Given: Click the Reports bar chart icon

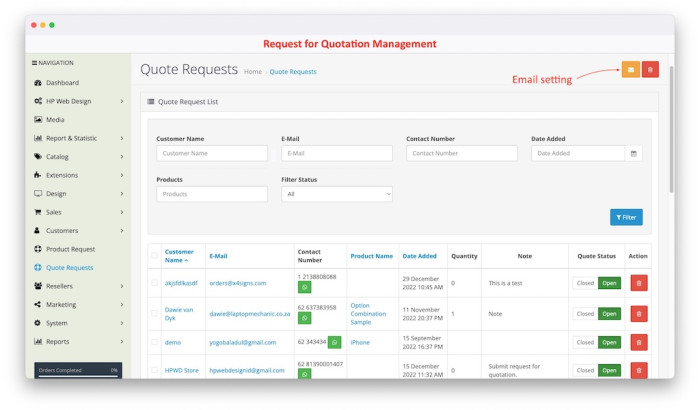Looking at the screenshot, I should coord(38,341).
